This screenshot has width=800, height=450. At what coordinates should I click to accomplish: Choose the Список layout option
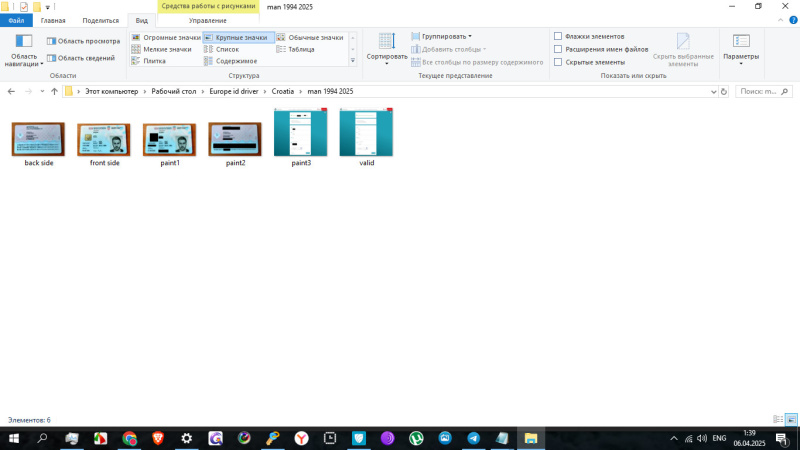pos(227,49)
